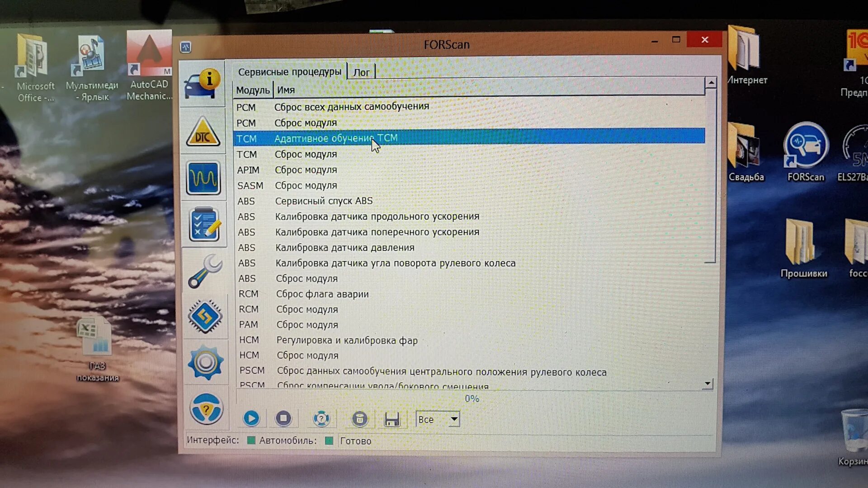Select the PCM Сброс модуля row
Screen dimensions: 868x488
pyautogui.click(x=469, y=123)
